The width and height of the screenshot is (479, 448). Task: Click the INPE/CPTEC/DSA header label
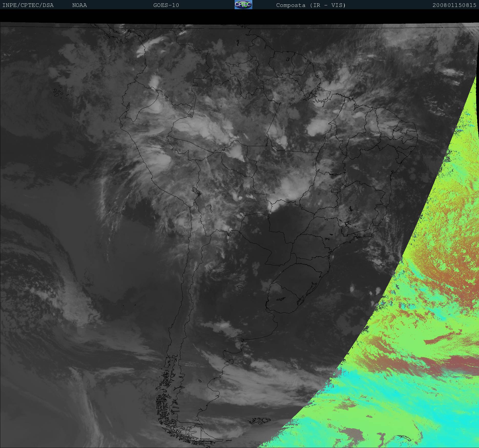coord(28,5)
